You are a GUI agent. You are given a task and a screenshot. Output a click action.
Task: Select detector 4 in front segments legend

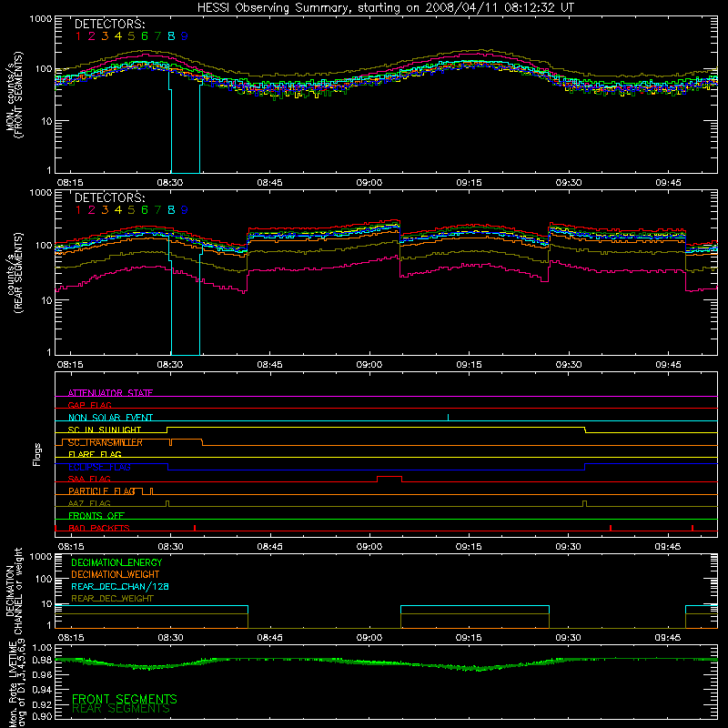tap(118, 36)
